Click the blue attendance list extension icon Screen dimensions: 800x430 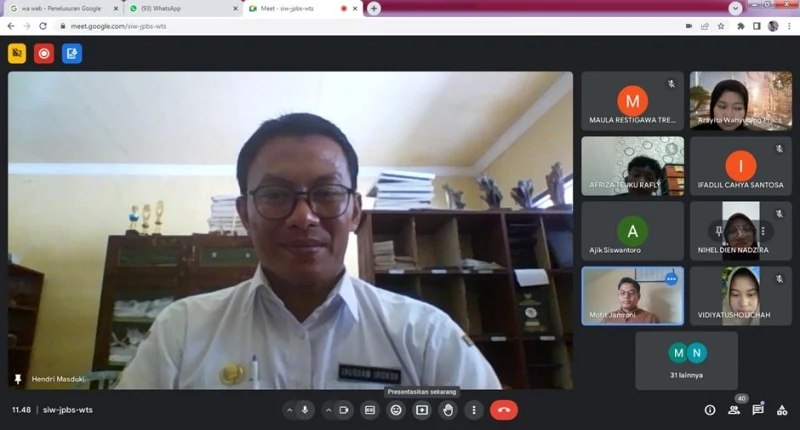tap(72, 54)
